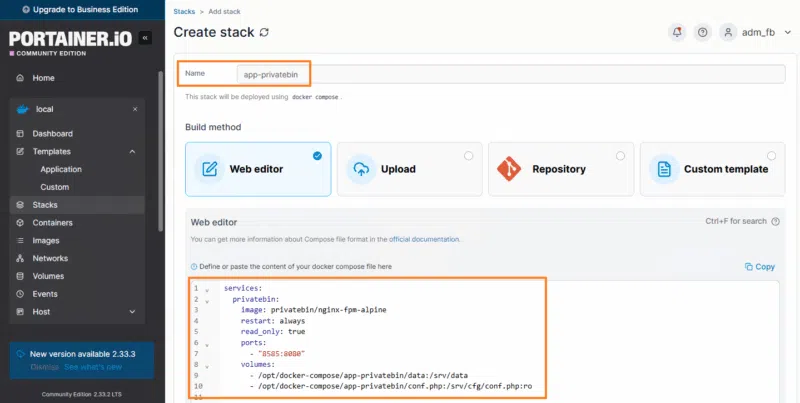This screenshot has width=800, height=403.
Task: Select the Upload build method
Action: [409, 169]
